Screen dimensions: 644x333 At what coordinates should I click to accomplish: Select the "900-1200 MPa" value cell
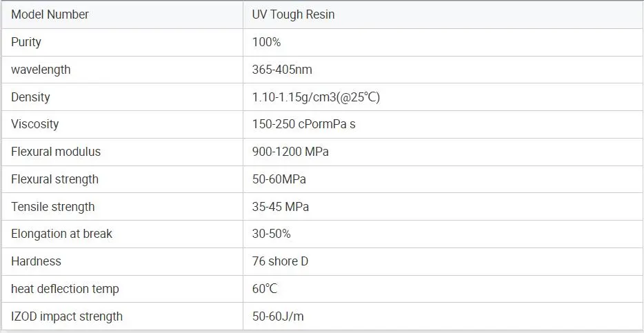(290, 152)
